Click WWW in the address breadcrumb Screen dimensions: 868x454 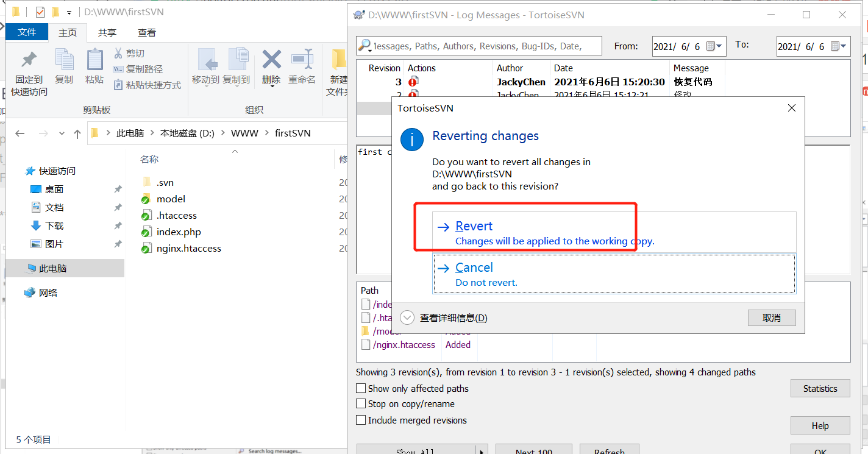tap(244, 133)
